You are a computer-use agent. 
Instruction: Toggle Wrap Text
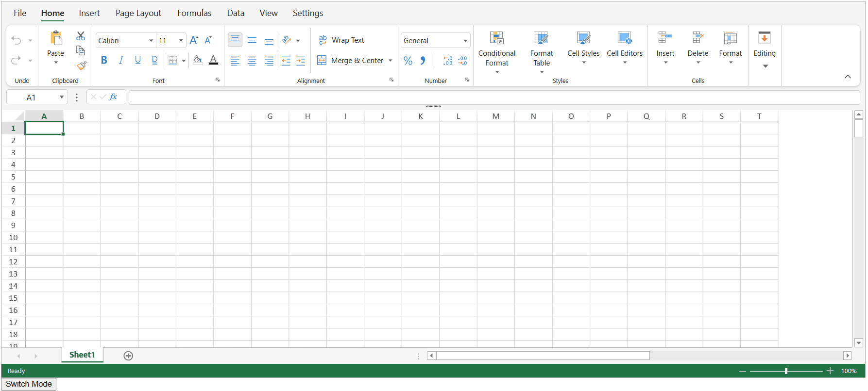341,40
